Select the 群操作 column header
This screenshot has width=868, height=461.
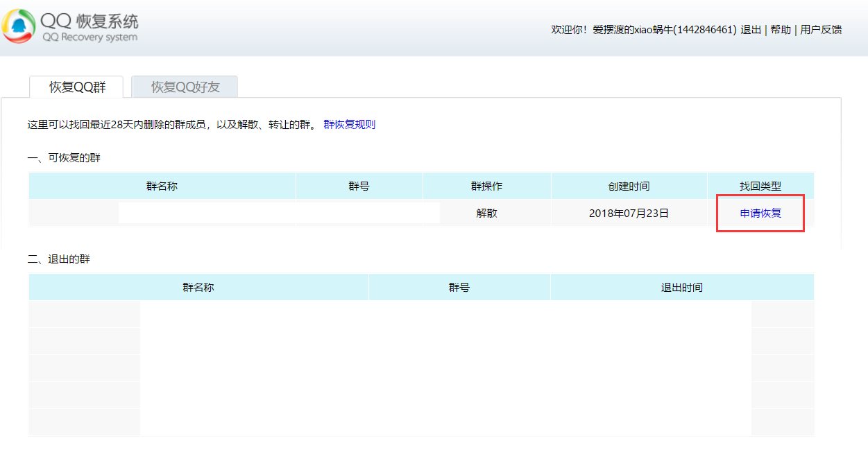click(x=486, y=186)
